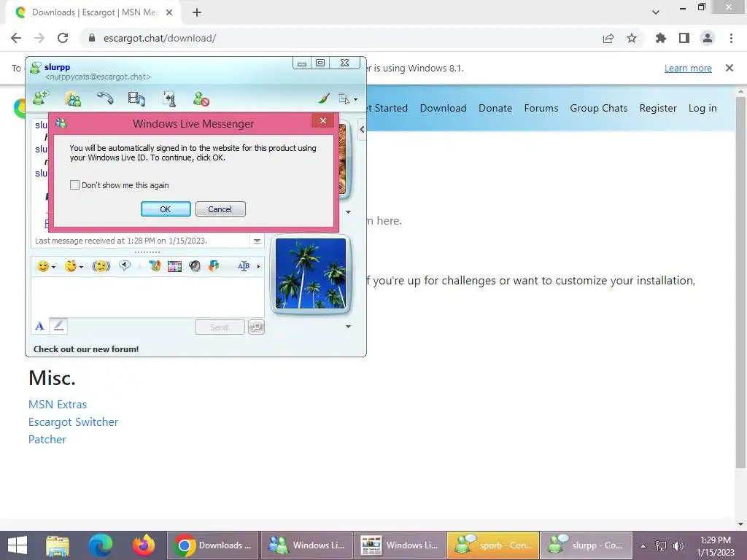Click the palm trees display picture
The height and width of the screenshot is (560, 747).
pyautogui.click(x=311, y=273)
